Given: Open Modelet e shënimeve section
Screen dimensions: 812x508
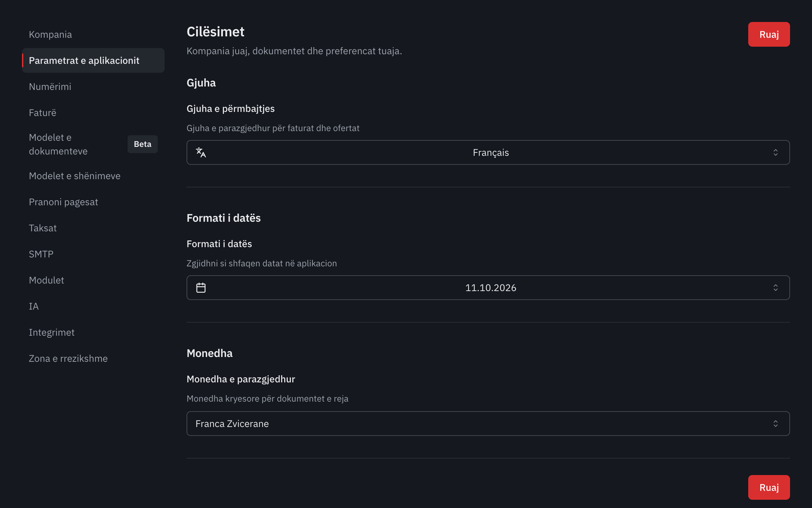Looking at the screenshot, I should (93, 176).
